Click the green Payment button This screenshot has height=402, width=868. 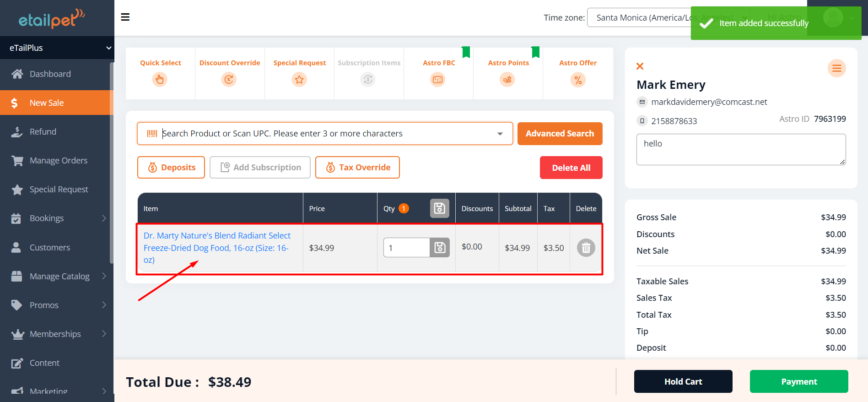tap(798, 381)
